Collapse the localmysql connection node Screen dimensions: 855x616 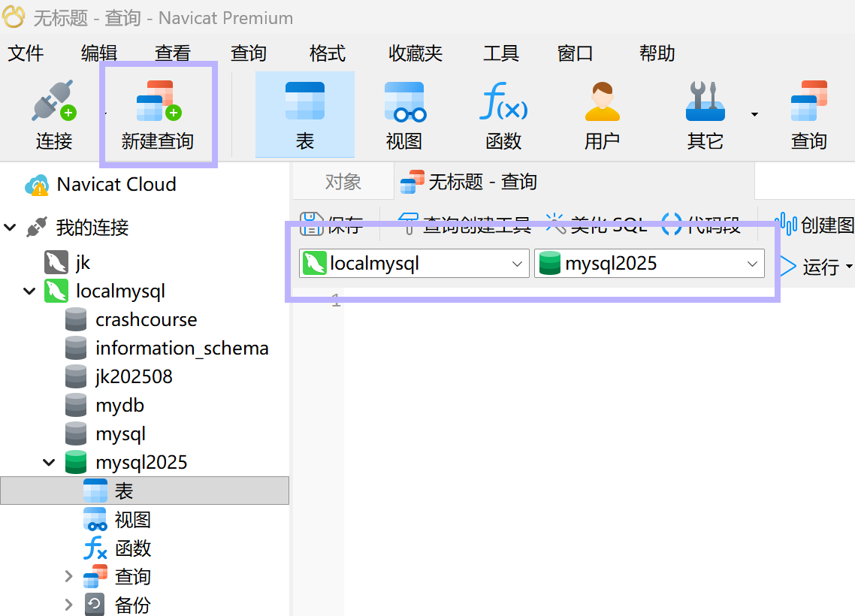tap(29, 291)
